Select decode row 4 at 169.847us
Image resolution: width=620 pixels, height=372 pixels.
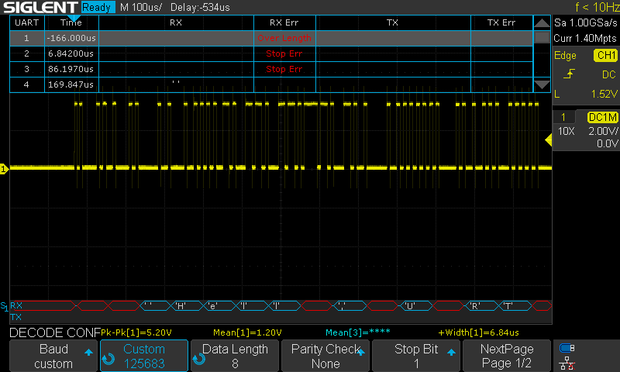click(271, 85)
